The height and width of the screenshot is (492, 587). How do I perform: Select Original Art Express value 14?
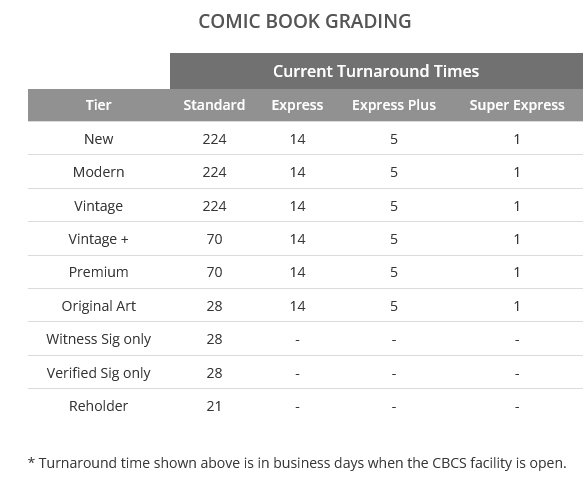(x=298, y=306)
